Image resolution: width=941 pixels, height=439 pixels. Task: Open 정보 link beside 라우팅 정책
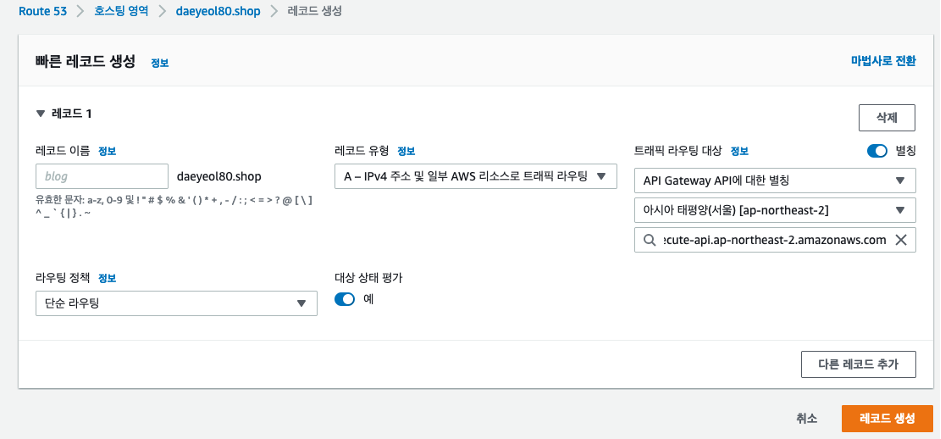(107, 278)
